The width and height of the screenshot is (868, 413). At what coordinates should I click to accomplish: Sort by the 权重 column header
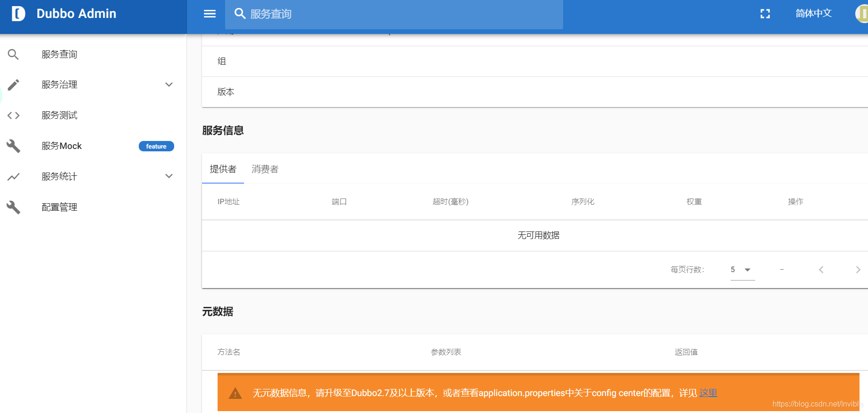694,202
